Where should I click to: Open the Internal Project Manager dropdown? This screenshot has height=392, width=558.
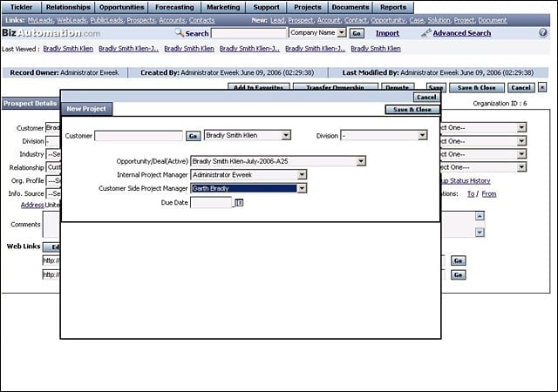click(302, 174)
